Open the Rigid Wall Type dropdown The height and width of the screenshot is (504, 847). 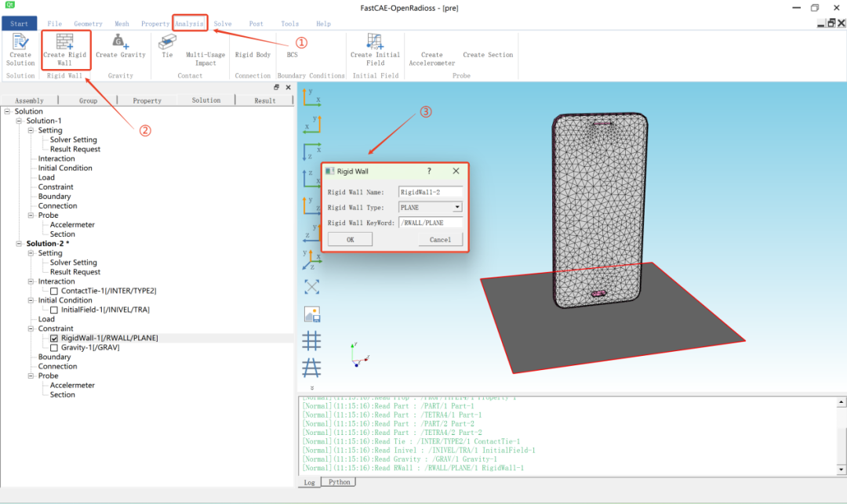(x=457, y=207)
